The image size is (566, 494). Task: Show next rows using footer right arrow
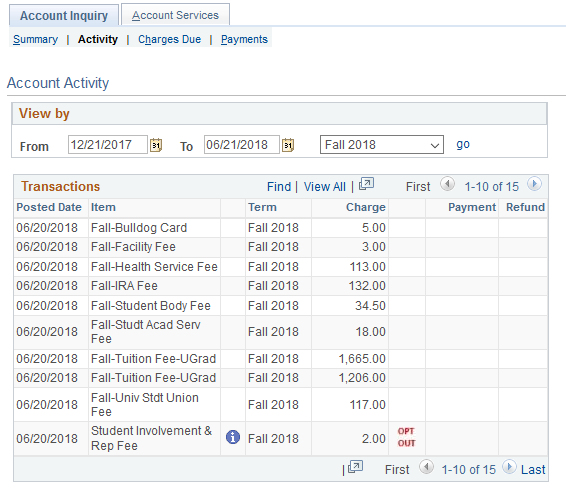(x=509, y=467)
